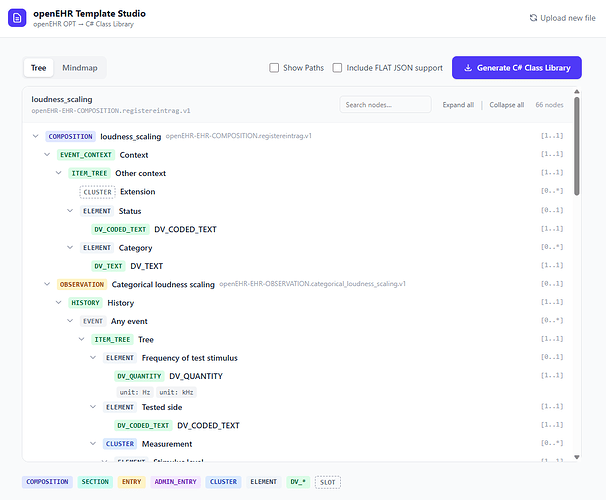
Task: Click the SLOT legend badge
Action: (327, 482)
